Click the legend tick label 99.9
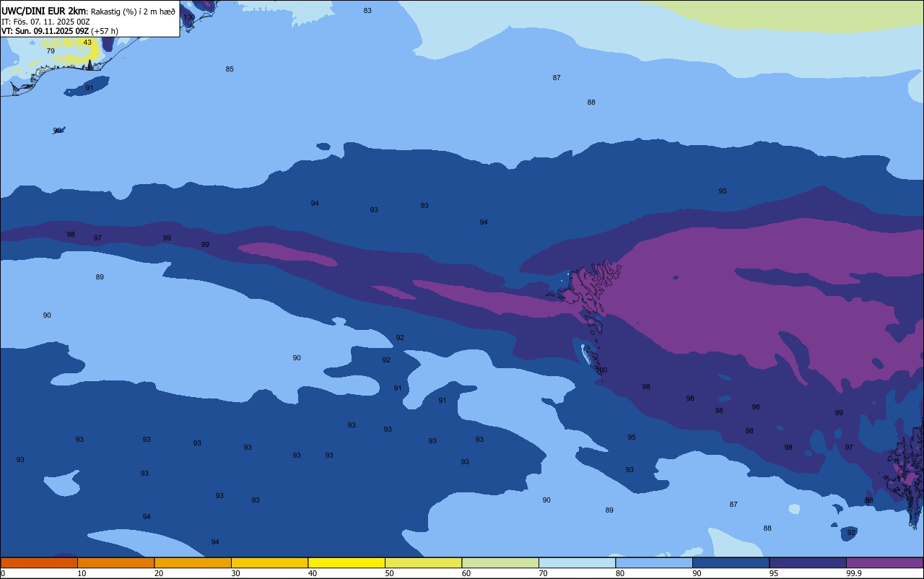The image size is (924, 579). click(x=853, y=573)
